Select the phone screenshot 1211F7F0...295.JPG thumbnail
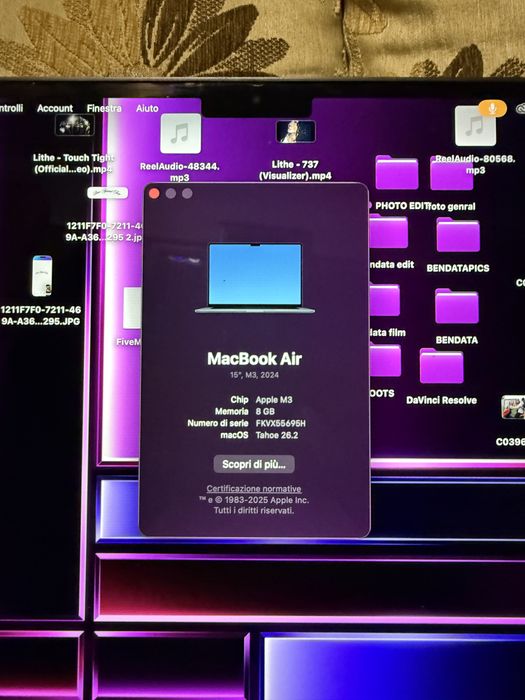Viewport: 525px width, 700px height. (42, 276)
